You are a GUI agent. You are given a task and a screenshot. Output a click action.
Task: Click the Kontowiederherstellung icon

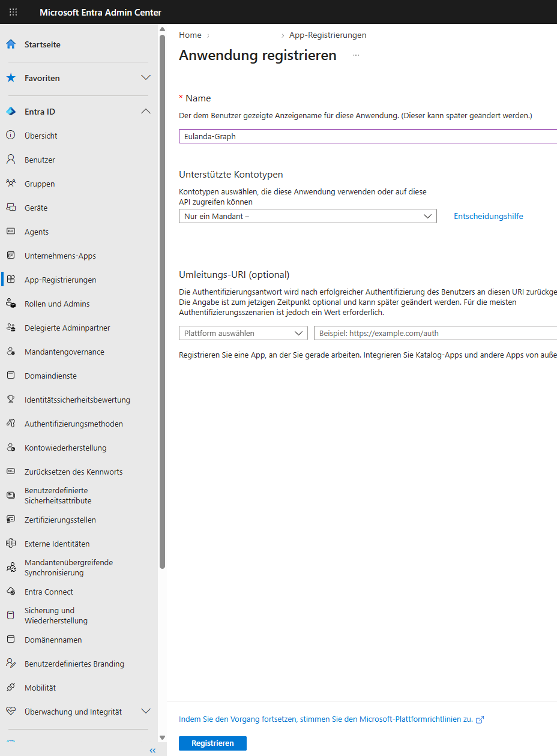11,448
